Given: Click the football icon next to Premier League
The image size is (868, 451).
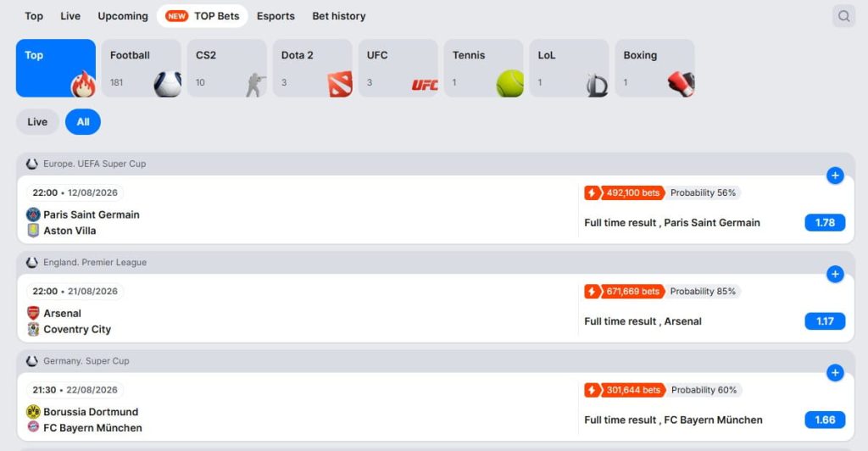Looking at the screenshot, I should (32, 262).
